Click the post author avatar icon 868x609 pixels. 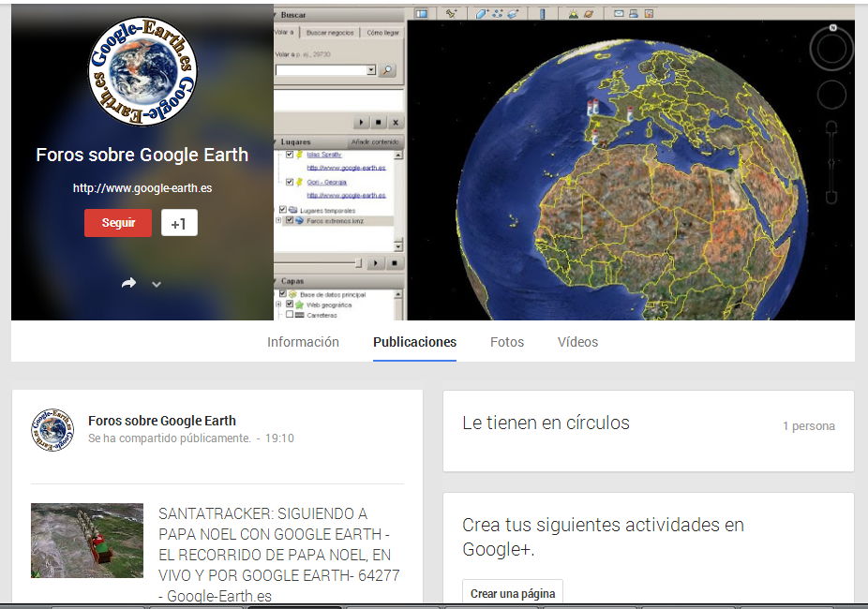pyautogui.click(x=52, y=430)
